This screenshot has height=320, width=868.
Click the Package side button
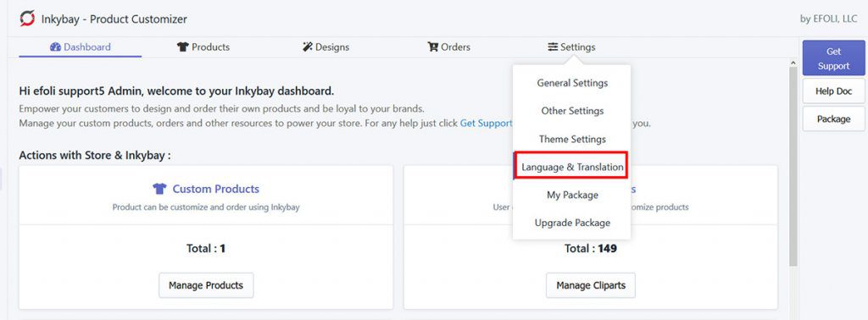point(833,119)
